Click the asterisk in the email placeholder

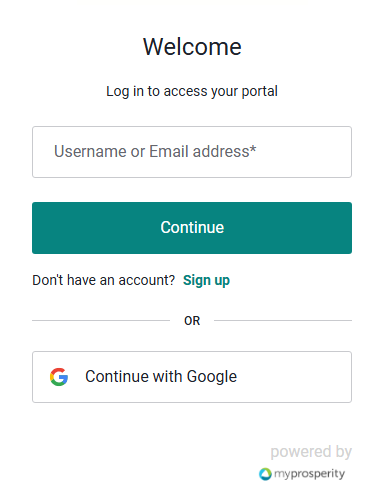[x=253, y=148]
